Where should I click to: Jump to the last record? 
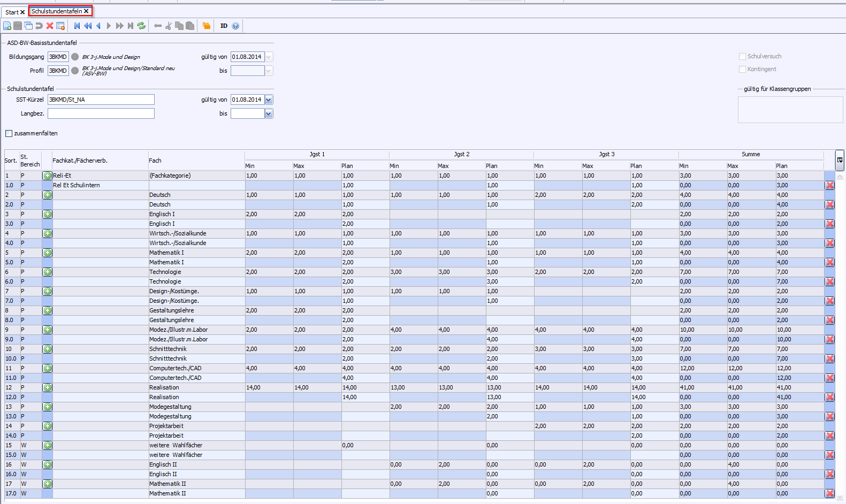tap(131, 26)
